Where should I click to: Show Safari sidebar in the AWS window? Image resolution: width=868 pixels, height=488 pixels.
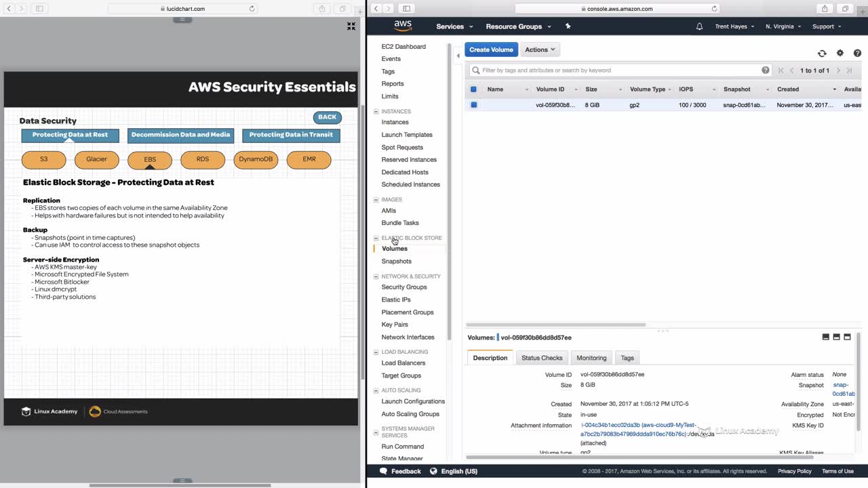406,9
